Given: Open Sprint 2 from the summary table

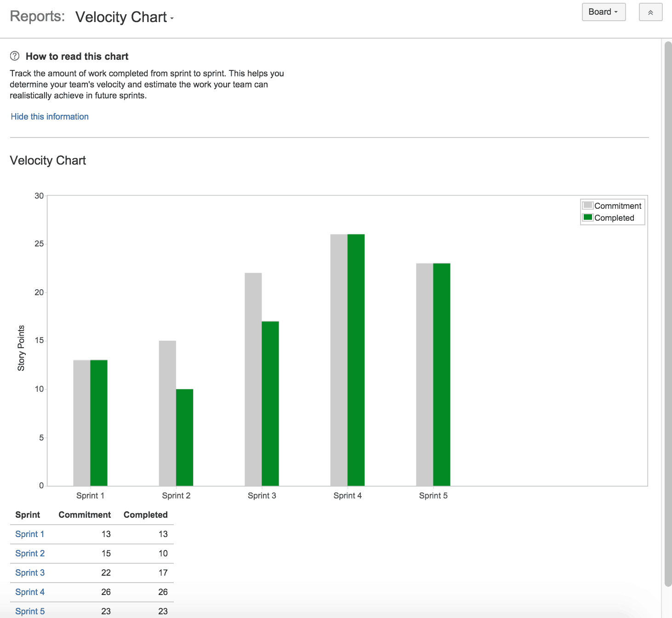Looking at the screenshot, I should click(29, 553).
